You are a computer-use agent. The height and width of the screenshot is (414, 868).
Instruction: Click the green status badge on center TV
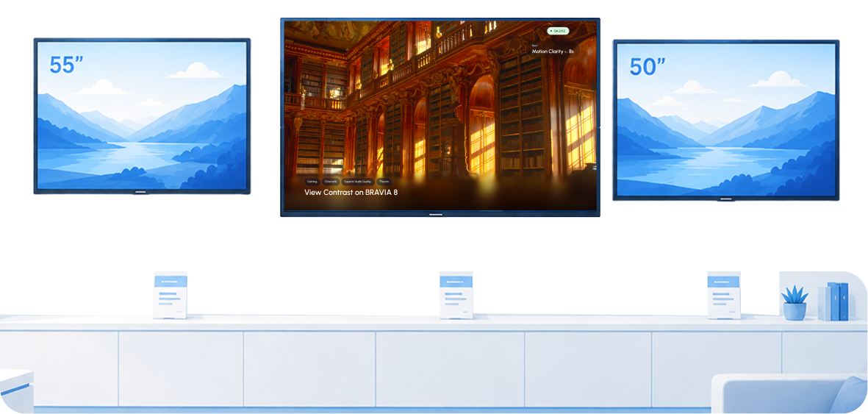click(557, 32)
